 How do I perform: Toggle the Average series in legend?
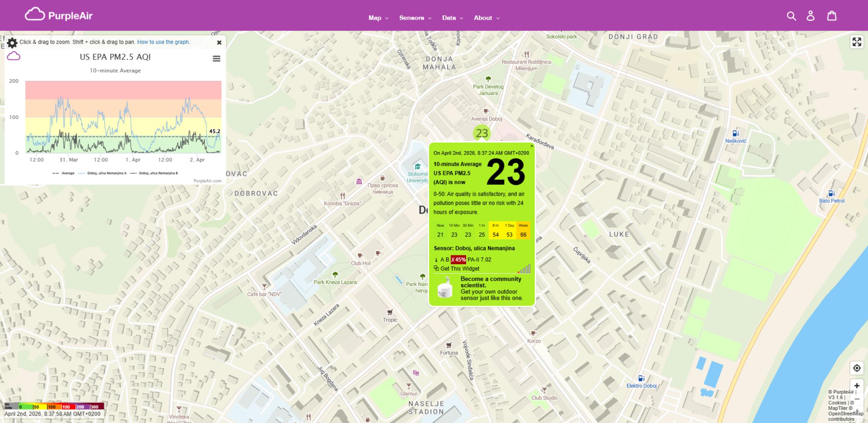[x=68, y=173]
